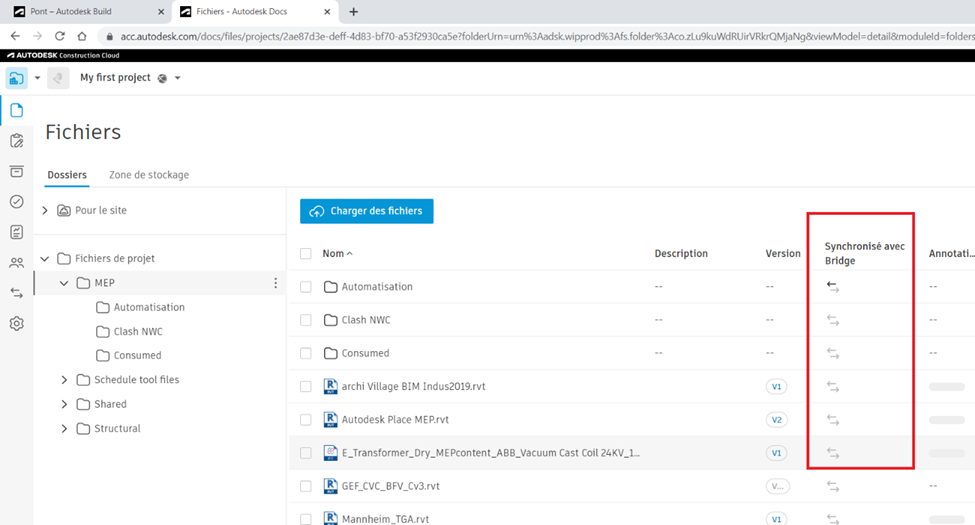Click Bridge sync icon on Automatisation row
Viewport: 975px width, 525px height.
click(833, 287)
